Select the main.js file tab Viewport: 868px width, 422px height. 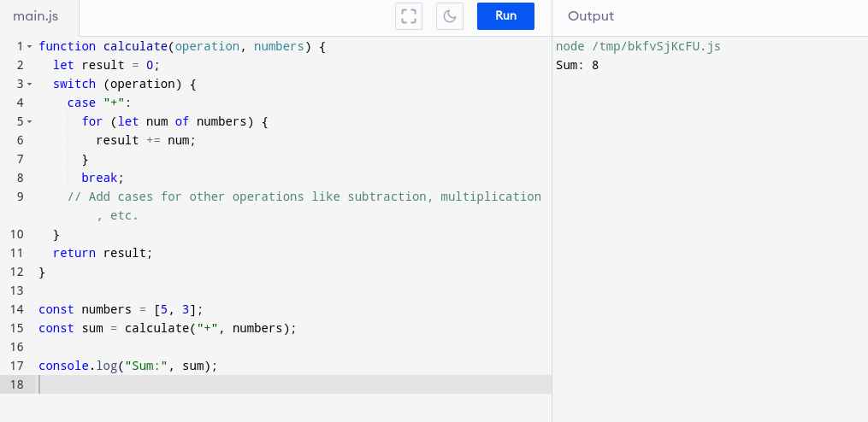pos(36,16)
